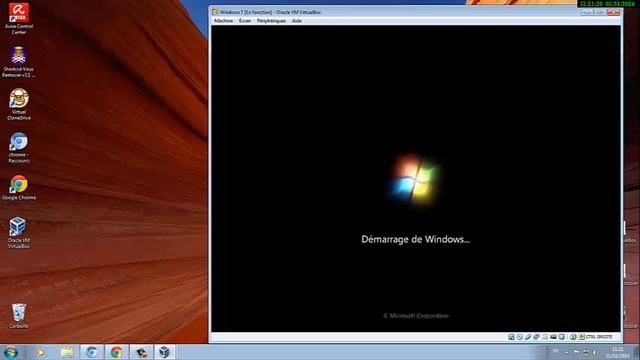640x360 pixels.
Task: Select the Virtual CloneDrive desktop icon
Action: [18, 104]
